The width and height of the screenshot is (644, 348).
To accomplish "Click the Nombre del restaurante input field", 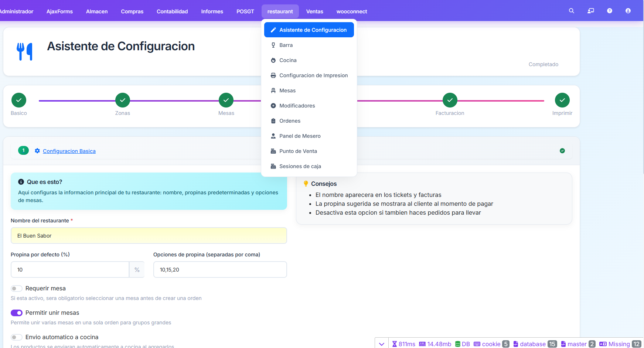I will pos(149,236).
